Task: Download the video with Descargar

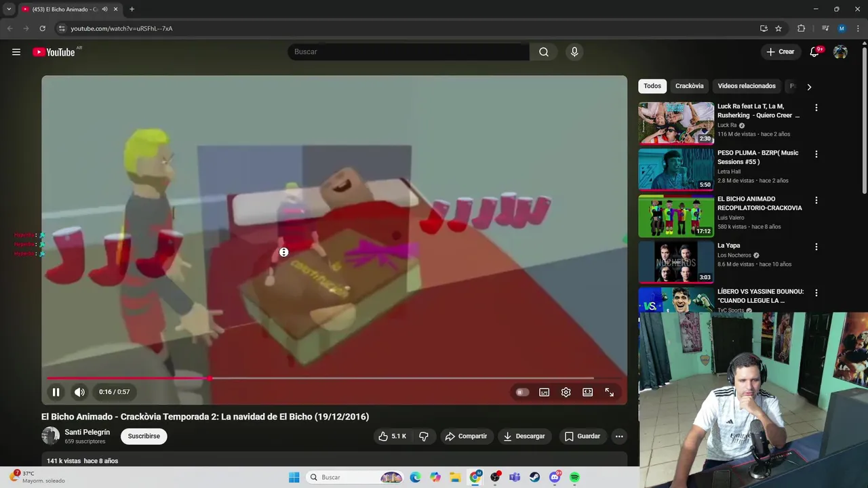Action: (x=524, y=436)
